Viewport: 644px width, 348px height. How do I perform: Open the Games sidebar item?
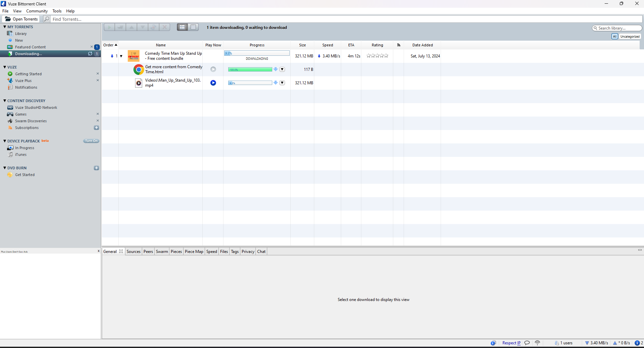[x=21, y=114]
